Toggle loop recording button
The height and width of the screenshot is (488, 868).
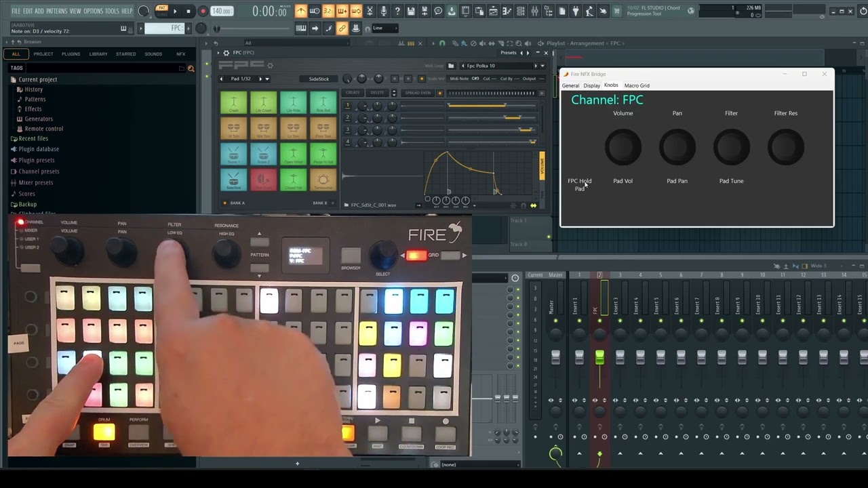coord(356,11)
